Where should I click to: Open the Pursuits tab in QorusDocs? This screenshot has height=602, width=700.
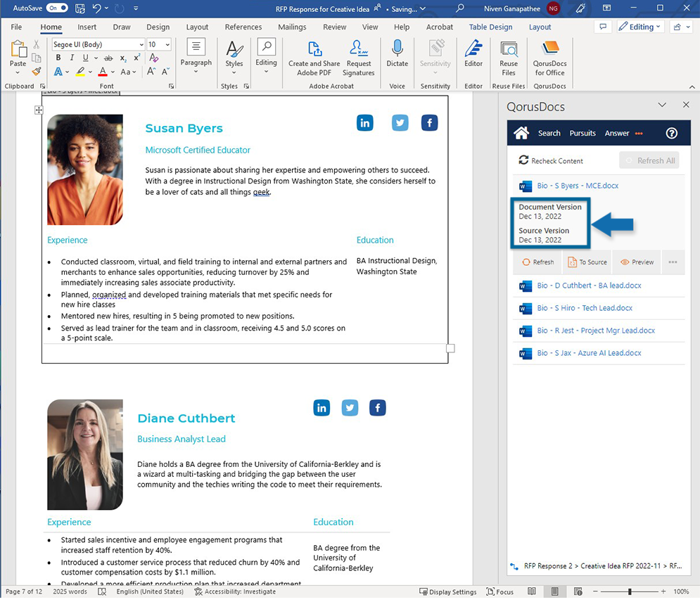583,133
